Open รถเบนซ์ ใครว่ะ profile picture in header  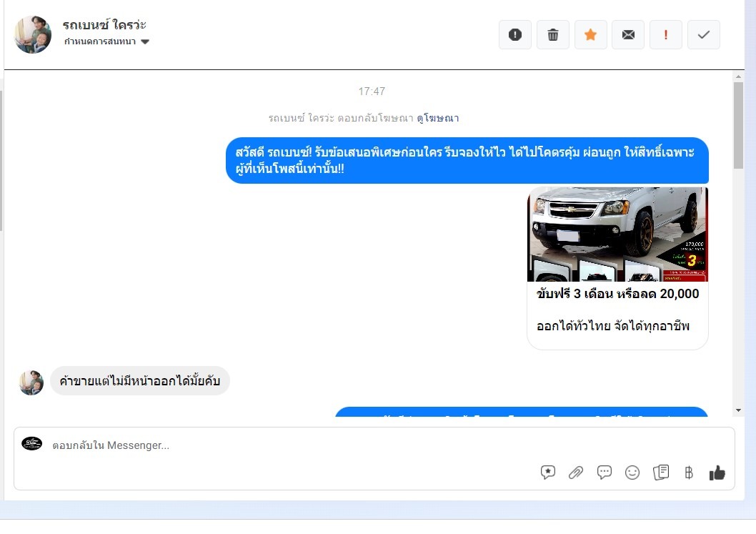[33, 35]
